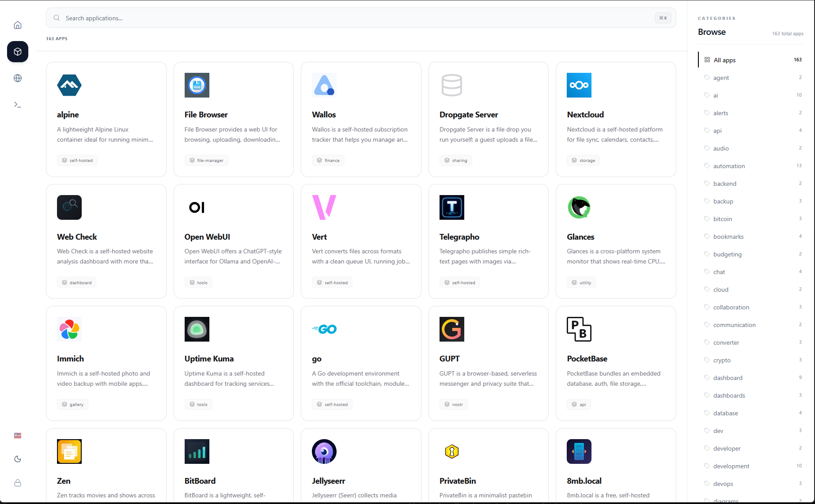The height and width of the screenshot is (504, 815).
Task: Click the alpine app logo
Action: click(69, 85)
